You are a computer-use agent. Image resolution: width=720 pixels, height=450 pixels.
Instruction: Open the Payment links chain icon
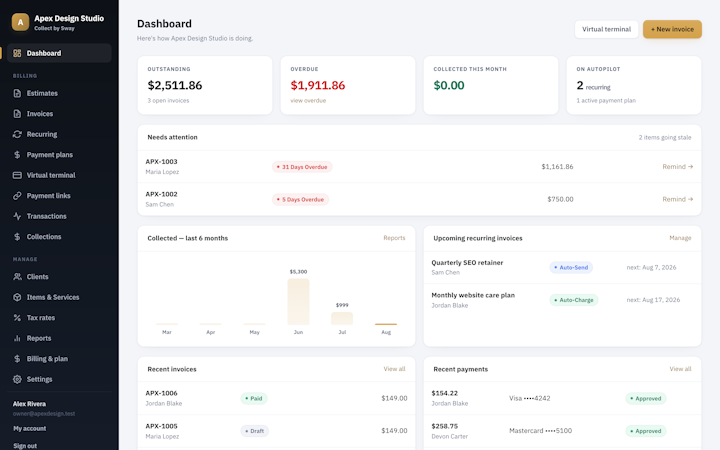tap(17, 196)
